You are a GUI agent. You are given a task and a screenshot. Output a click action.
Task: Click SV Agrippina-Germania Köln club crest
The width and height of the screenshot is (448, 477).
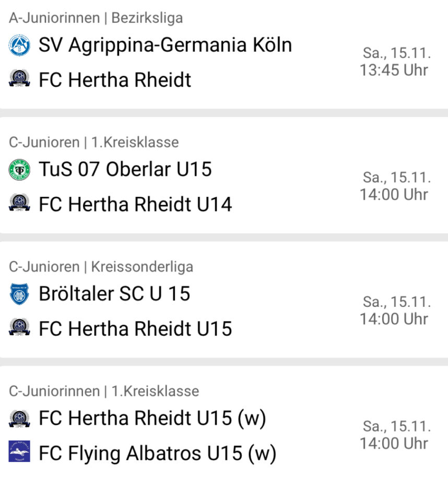click(20, 45)
